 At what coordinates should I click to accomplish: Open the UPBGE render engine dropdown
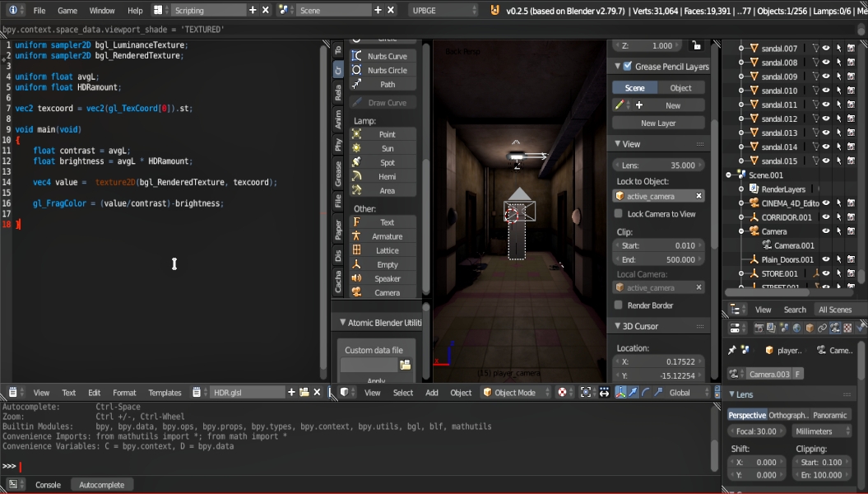click(443, 11)
